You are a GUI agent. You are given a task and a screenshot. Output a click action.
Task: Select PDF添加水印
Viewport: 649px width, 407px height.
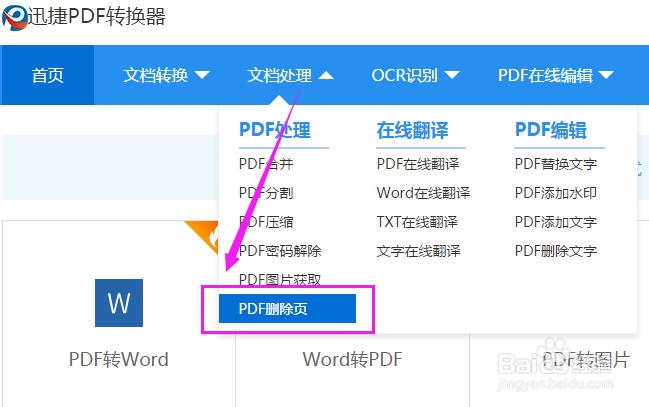556,193
